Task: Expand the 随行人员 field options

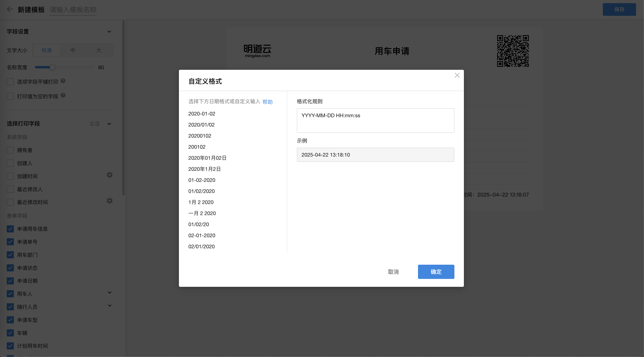Action: pos(109,306)
